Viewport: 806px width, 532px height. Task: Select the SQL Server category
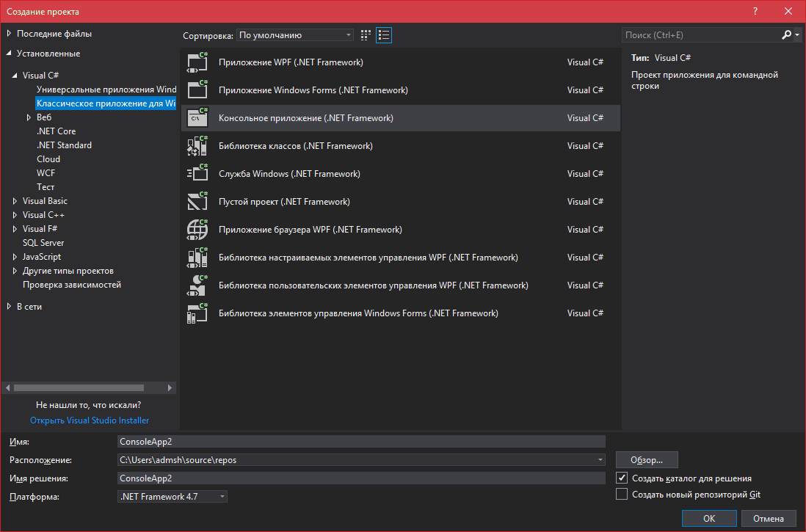coord(43,243)
